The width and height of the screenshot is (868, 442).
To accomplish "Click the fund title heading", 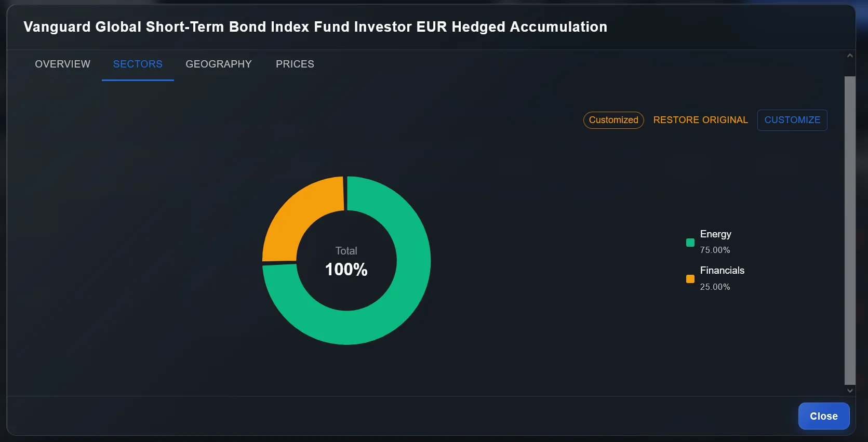I will 315,27.
